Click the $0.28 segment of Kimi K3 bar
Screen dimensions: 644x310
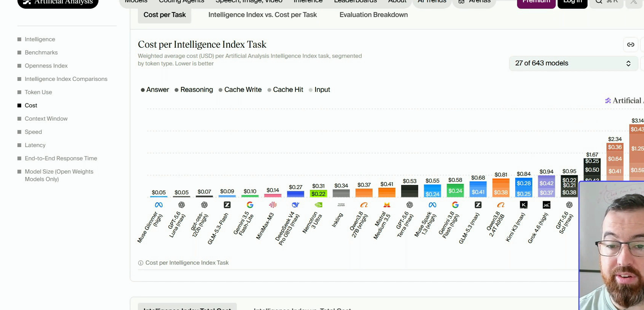(x=523, y=184)
